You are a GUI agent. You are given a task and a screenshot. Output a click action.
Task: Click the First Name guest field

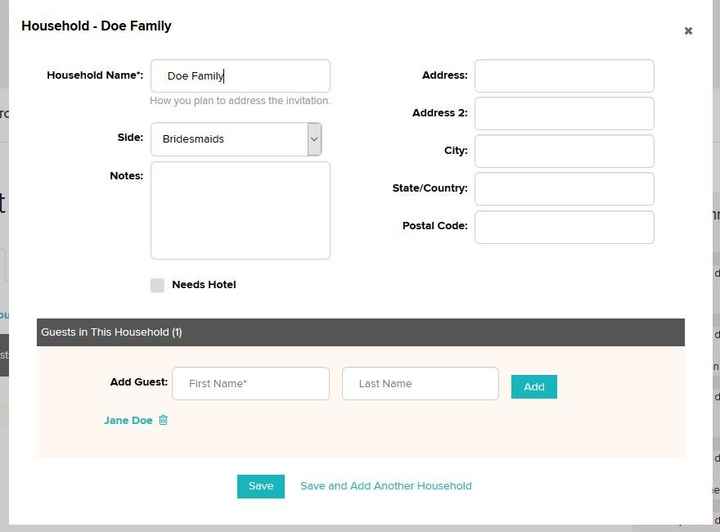[x=251, y=384]
